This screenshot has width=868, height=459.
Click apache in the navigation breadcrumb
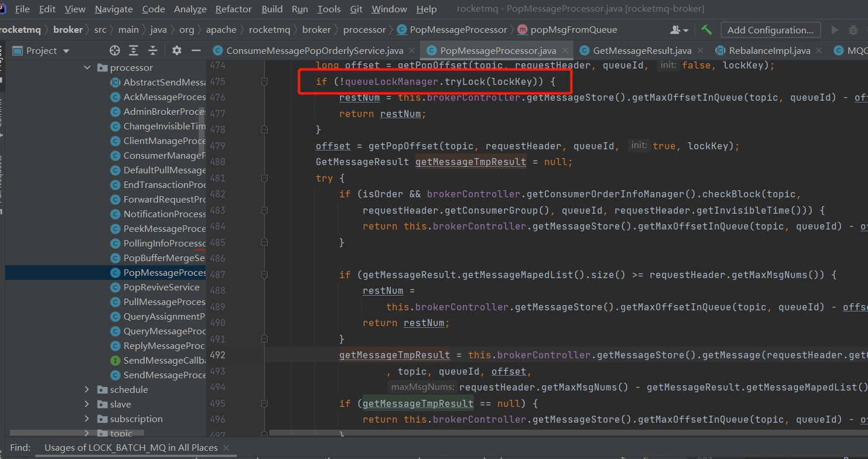pyautogui.click(x=221, y=30)
